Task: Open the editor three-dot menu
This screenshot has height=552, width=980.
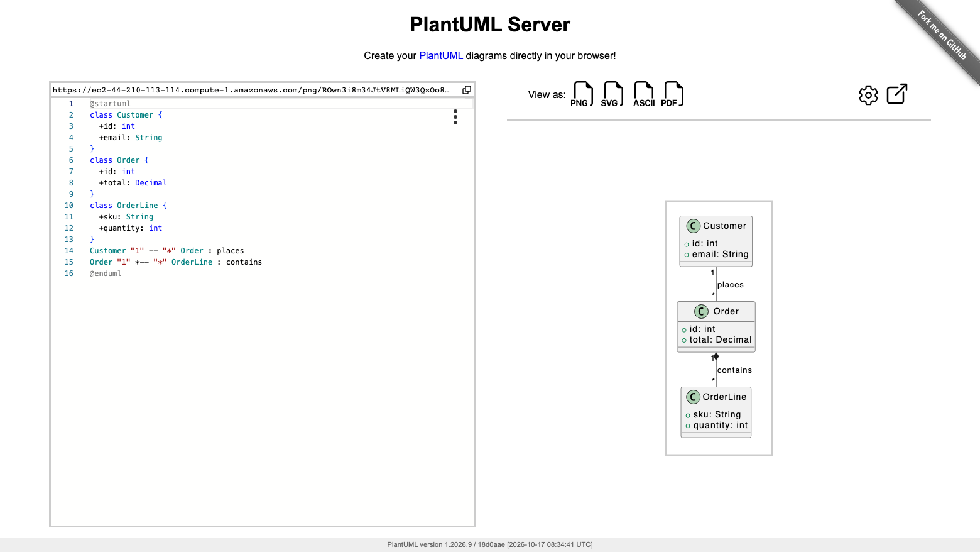Action: click(x=455, y=117)
